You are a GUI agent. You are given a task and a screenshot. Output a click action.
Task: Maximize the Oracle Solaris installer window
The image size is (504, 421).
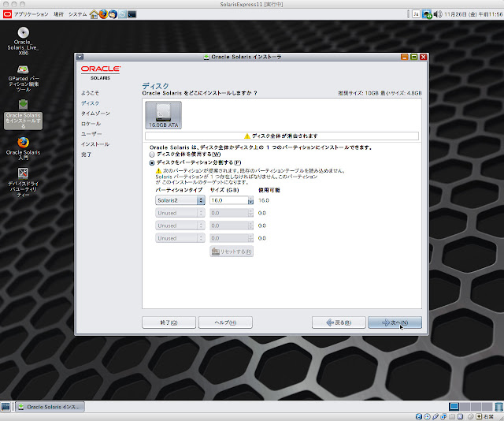[x=414, y=57]
